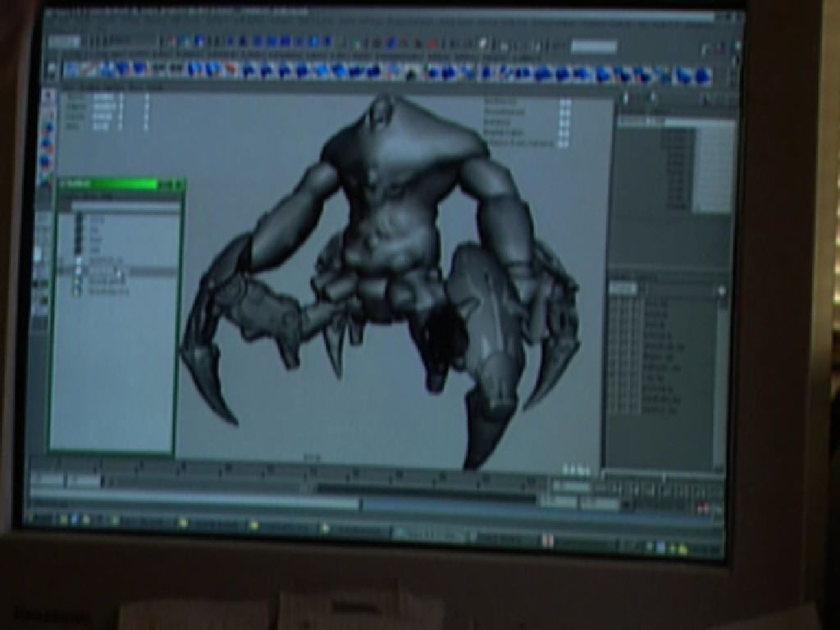Click the input field on status line right
Image resolution: width=840 pixels, height=630 pixels.
point(593,47)
